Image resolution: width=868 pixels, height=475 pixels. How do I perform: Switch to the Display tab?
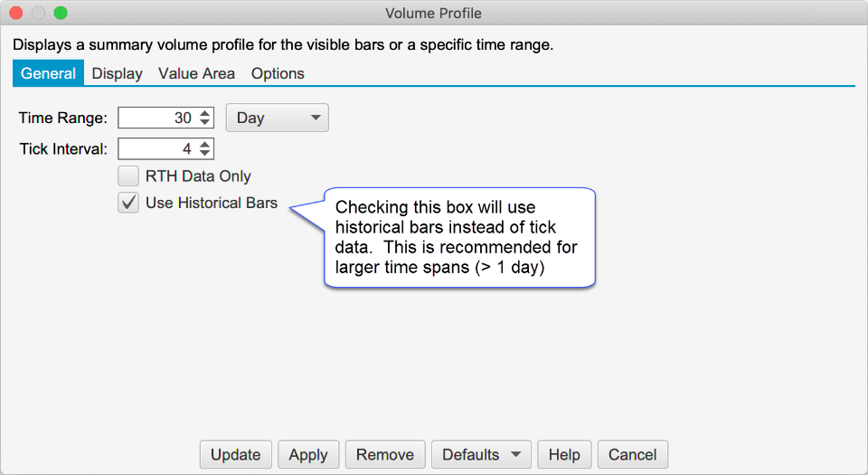118,73
